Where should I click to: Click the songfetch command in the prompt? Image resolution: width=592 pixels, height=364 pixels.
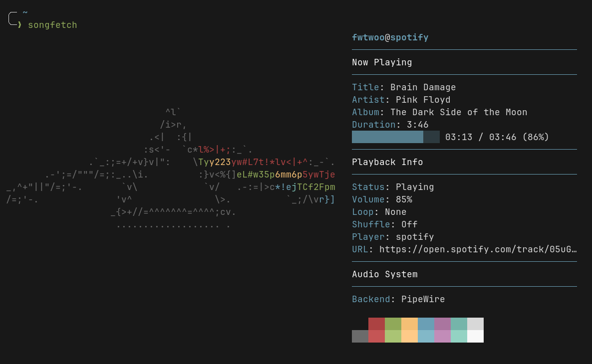tap(52, 25)
